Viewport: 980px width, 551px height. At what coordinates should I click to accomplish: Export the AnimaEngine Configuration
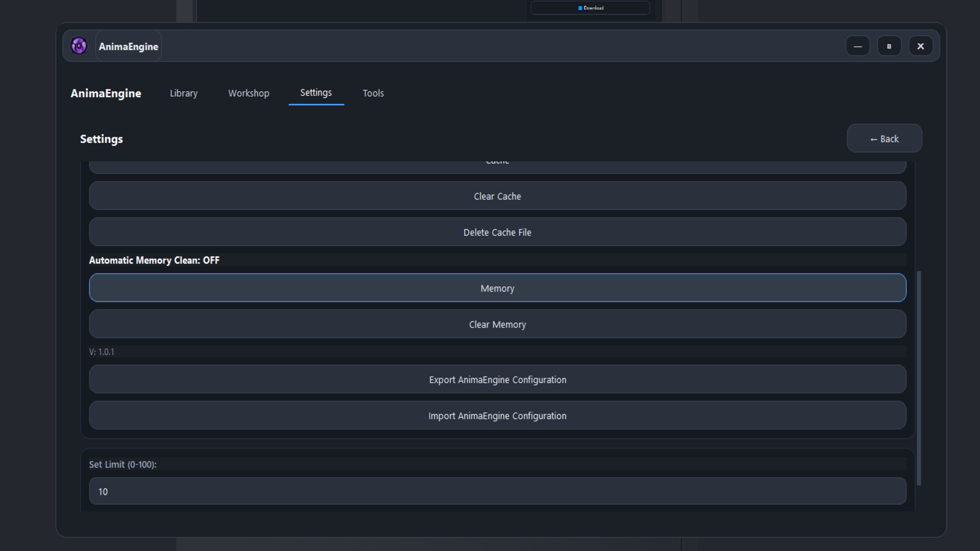(x=497, y=380)
